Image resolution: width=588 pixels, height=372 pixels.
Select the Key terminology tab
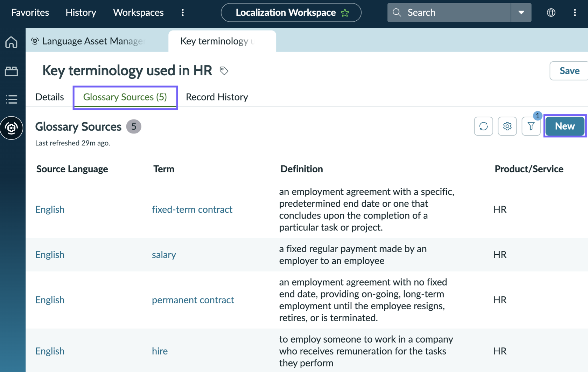(222, 41)
